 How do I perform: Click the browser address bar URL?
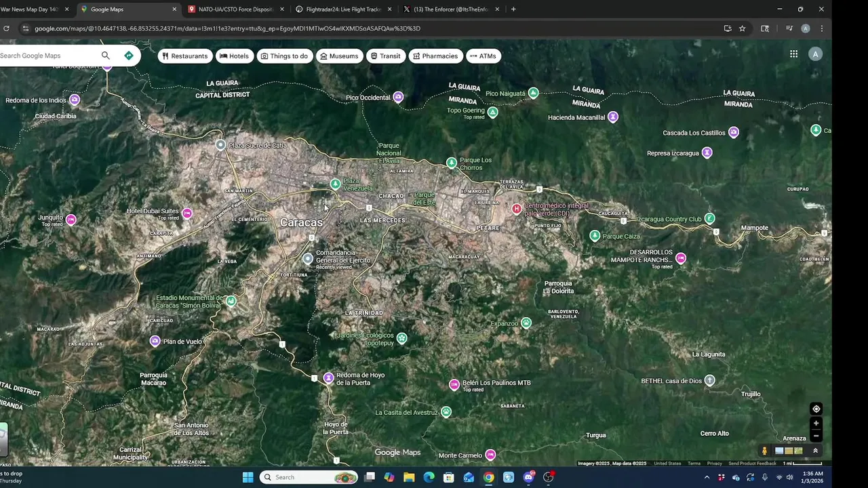pos(227,28)
